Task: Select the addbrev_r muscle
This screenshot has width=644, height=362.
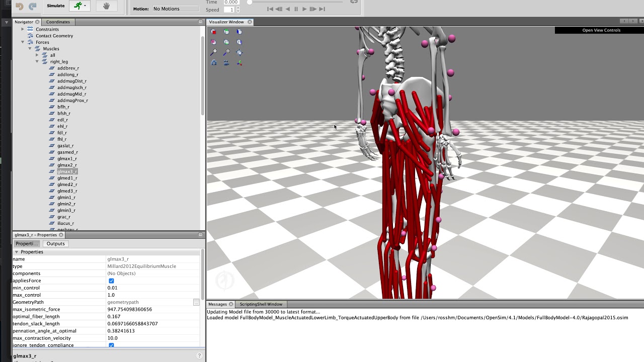Action: click(x=68, y=68)
